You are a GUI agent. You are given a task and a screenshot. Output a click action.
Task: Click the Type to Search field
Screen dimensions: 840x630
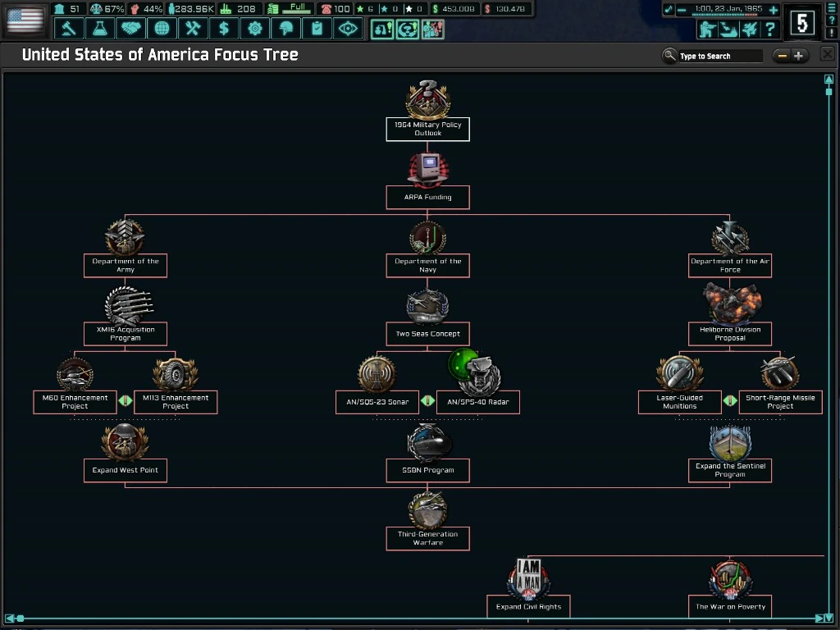click(718, 55)
